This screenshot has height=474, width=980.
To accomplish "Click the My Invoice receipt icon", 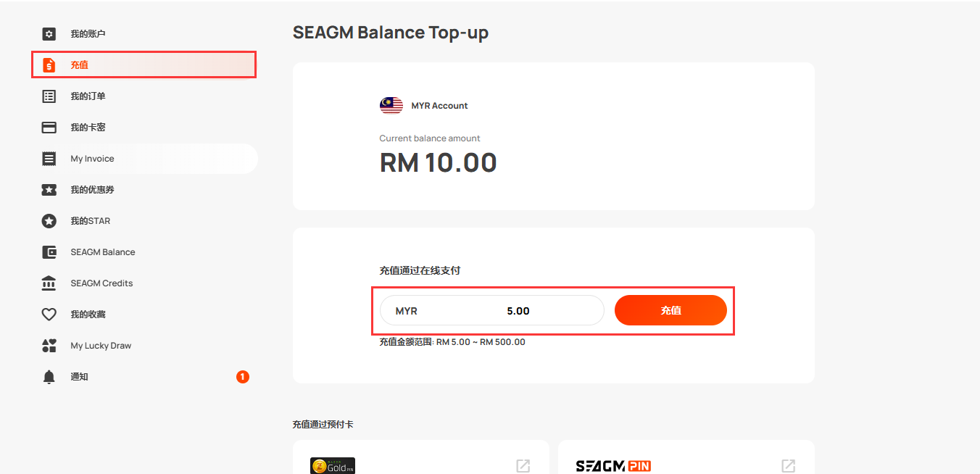I will click(x=49, y=159).
